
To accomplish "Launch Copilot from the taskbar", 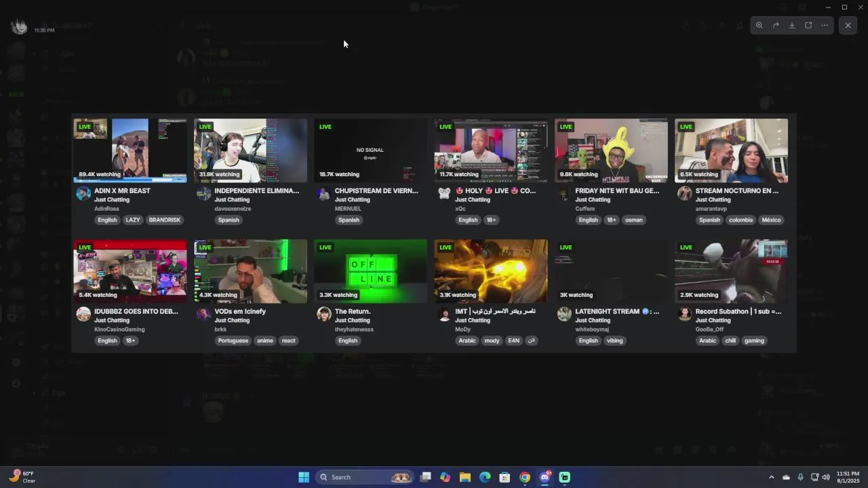I will [x=445, y=477].
